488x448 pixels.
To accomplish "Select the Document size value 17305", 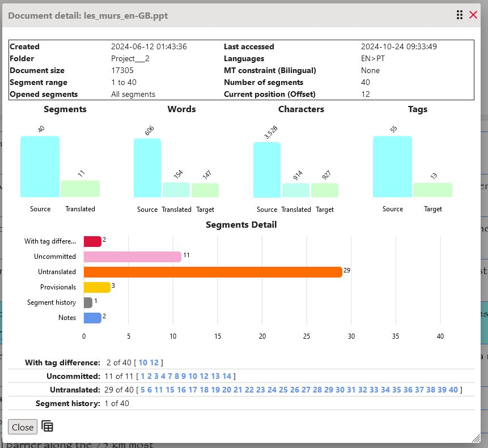I will 122,70.
